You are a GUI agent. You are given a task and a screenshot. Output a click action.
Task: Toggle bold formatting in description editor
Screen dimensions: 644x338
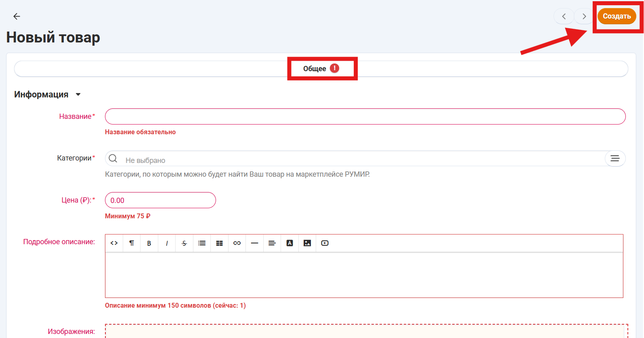pyautogui.click(x=149, y=243)
